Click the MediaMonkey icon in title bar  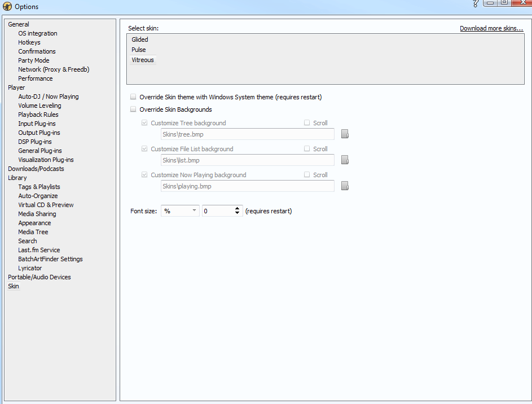point(7,7)
